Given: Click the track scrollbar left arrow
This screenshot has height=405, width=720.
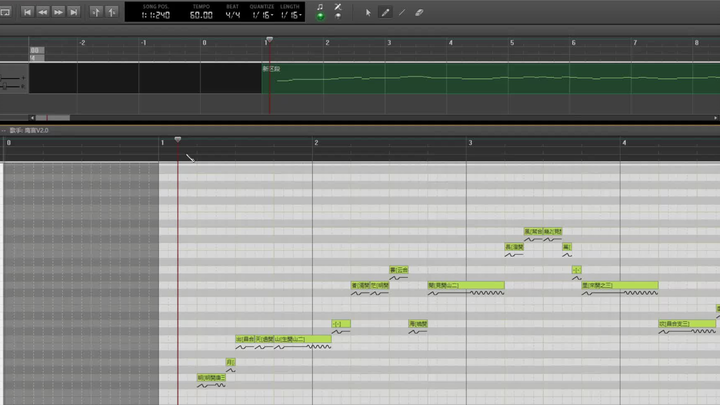Looking at the screenshot, I should [32, 118].
